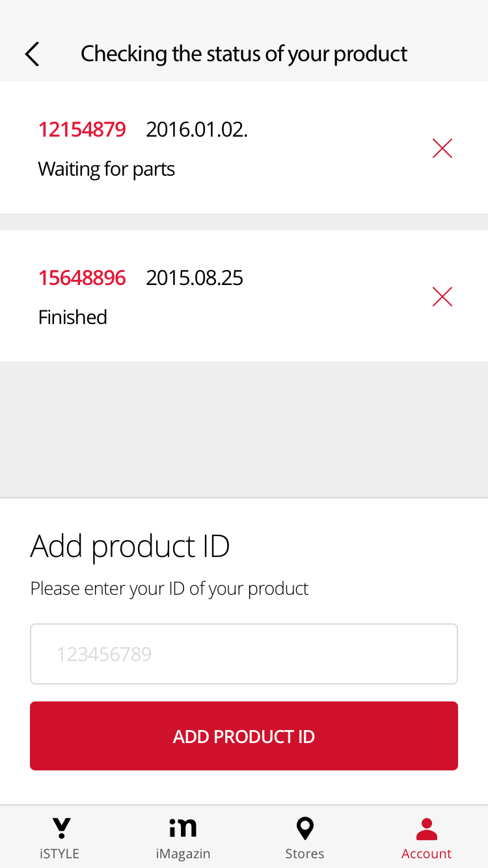Click the date 2015.08.25
This screenshot has width=488, height=868.
click(195, 278)
